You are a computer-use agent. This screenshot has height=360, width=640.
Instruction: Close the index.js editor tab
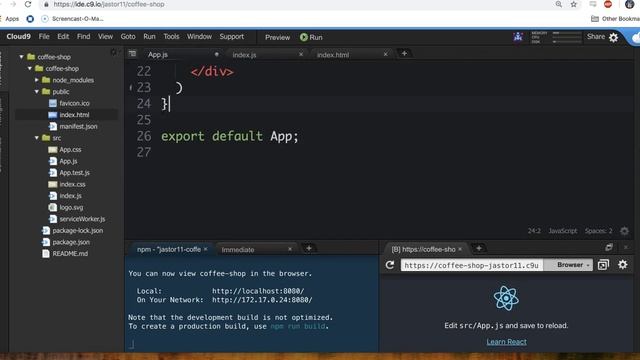tap(301, 54)
